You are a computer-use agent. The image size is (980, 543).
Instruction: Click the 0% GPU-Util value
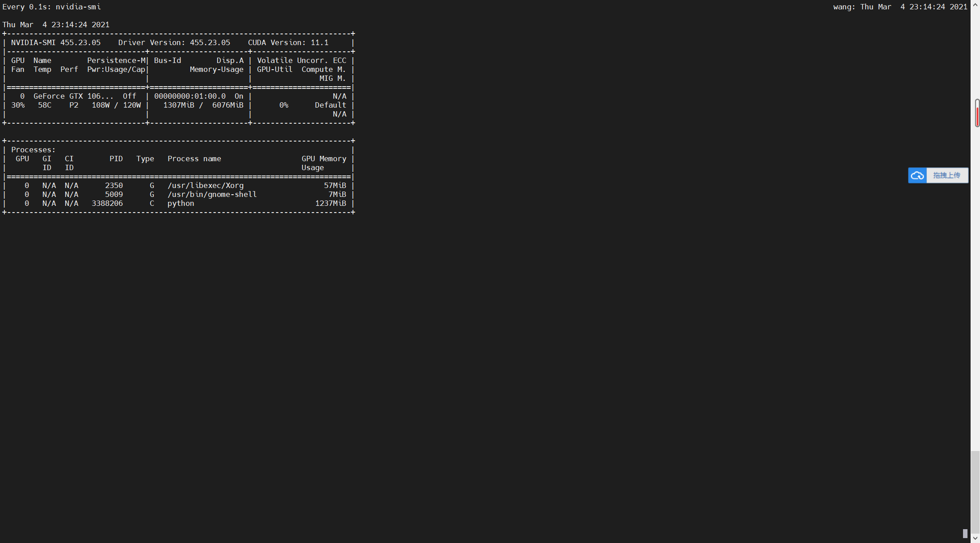284,105
